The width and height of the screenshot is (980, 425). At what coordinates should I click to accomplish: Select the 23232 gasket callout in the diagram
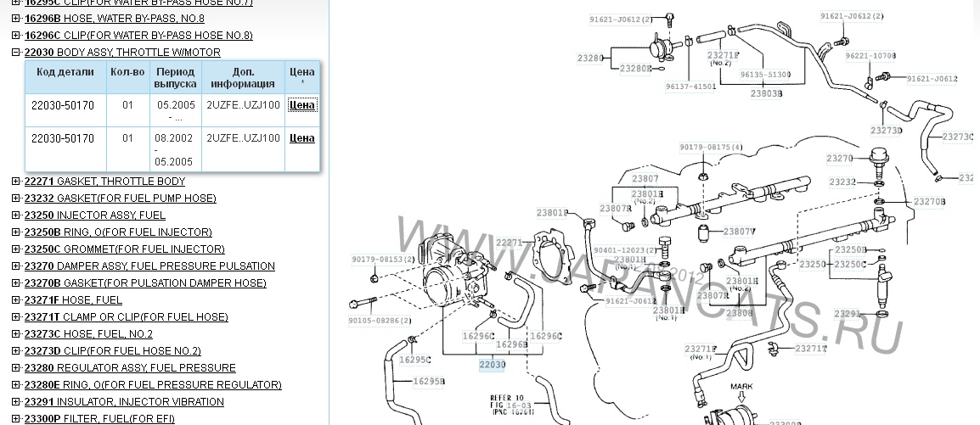[842, 182]
